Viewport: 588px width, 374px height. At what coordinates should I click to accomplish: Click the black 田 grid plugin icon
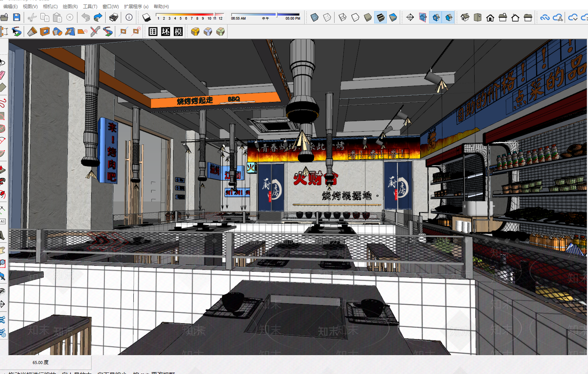click(x=153, y=32)
